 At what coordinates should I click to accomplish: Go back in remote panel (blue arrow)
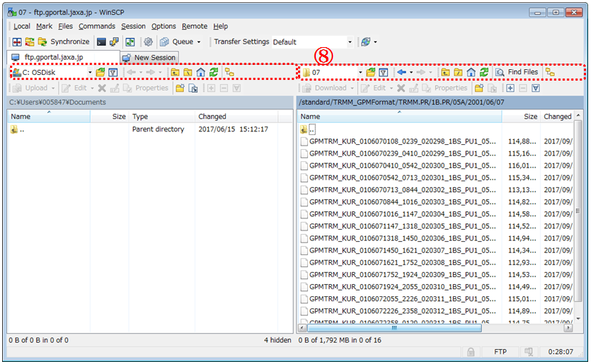coord(402,72)
